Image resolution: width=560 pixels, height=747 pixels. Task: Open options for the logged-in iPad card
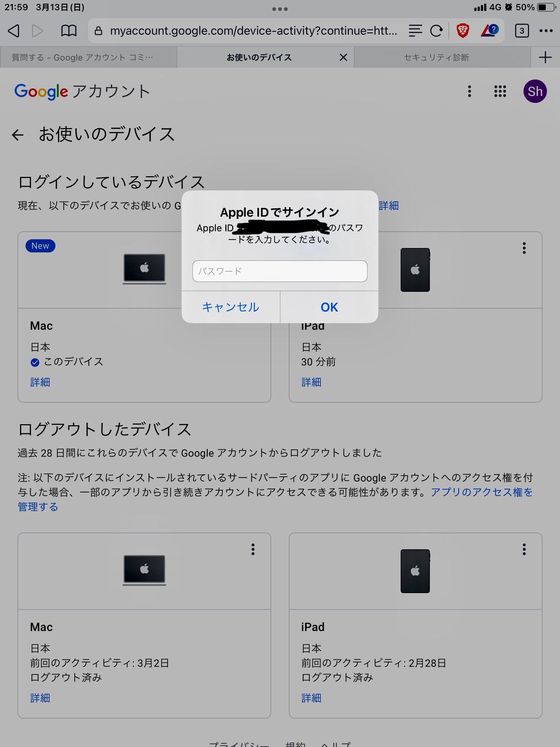pyautogui.click(x=524, y=248)
